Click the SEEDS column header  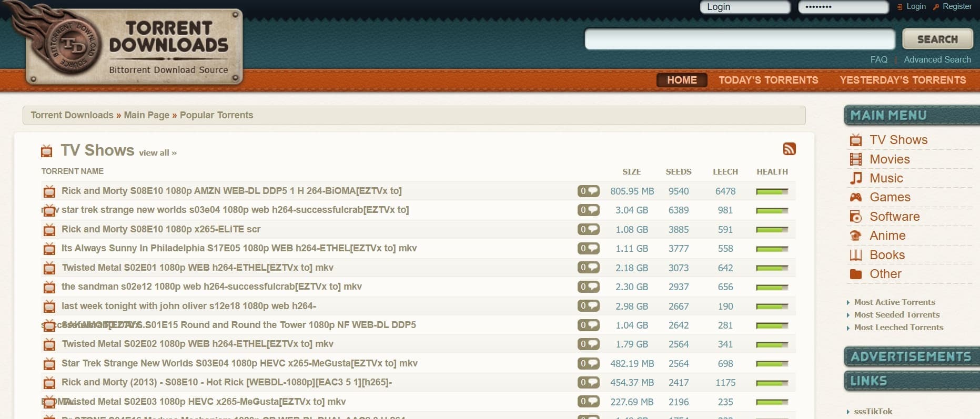click(x=679, y=172)
